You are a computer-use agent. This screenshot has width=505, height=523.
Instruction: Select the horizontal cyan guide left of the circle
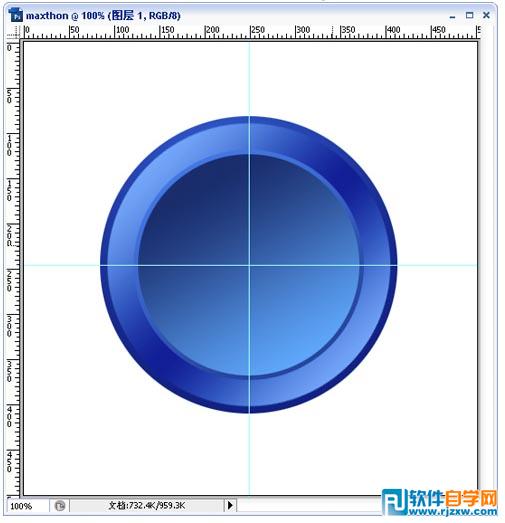pyautogui.click(x=62, y=266)
